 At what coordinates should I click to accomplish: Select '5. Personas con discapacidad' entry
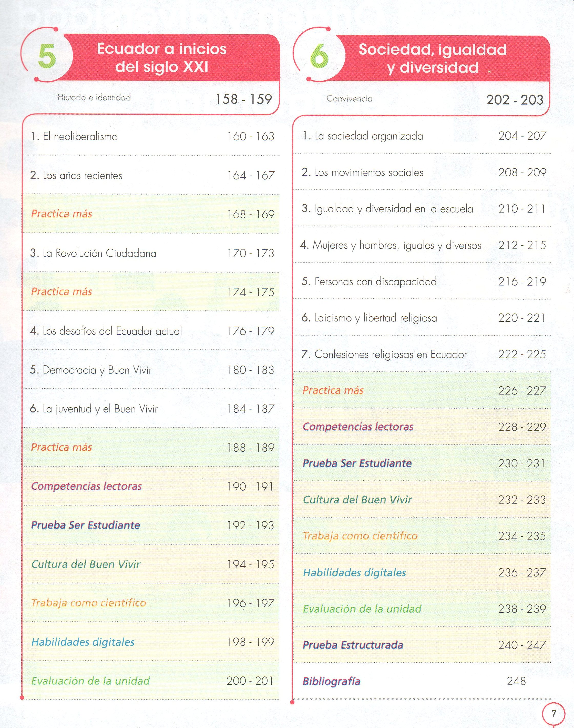[x=369, y=281]
